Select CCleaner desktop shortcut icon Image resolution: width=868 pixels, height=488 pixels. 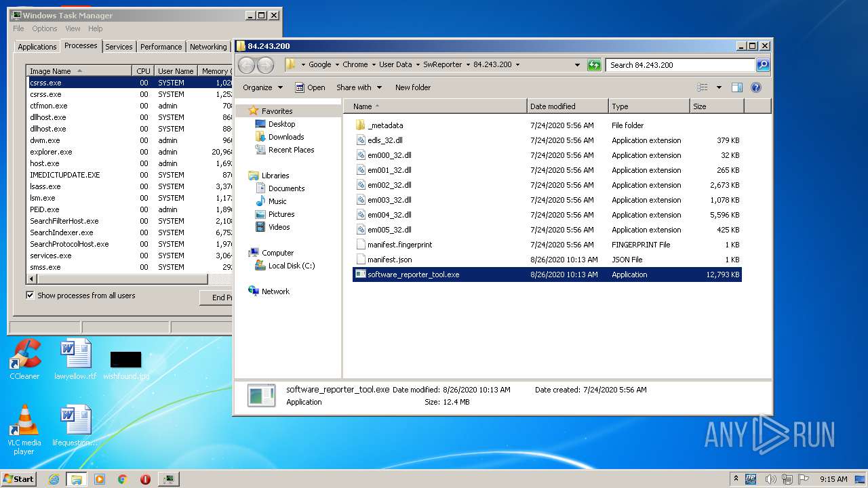pos(25,360)
